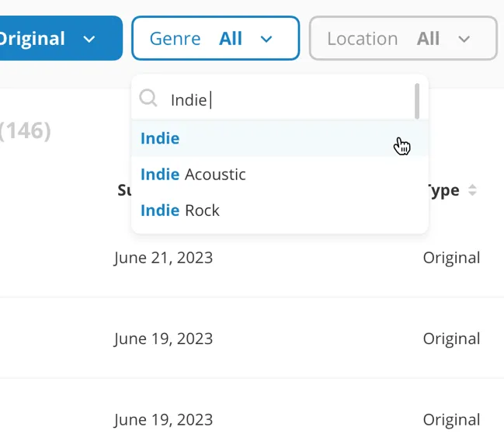The height and width of the screenshot is (434, 504).
Task: Select the Indie Rock genre option
Action: tap(280, 210)
